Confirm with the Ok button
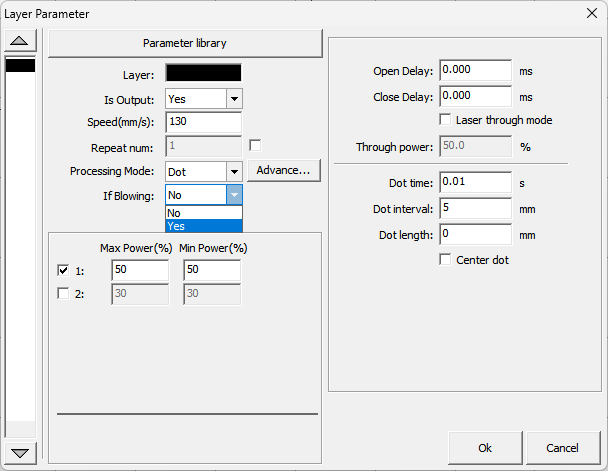 [x=485, y=447]
